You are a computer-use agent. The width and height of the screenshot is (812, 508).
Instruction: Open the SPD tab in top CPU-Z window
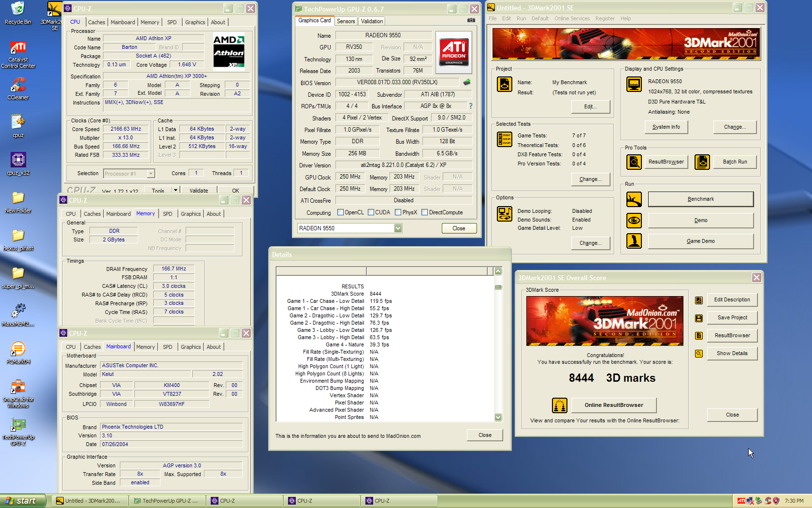point(172,22)
